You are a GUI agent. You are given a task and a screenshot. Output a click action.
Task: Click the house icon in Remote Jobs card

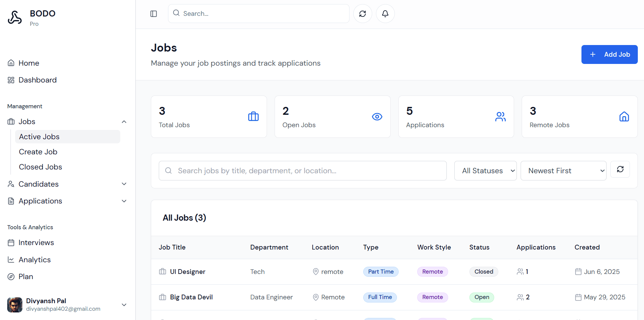point(624,117)
